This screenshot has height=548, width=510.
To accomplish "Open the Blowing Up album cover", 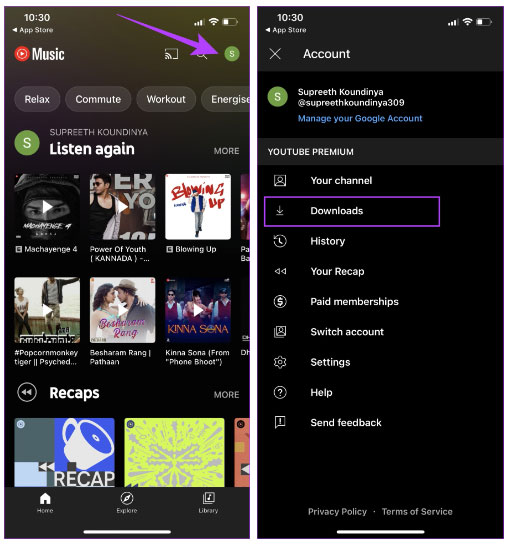I will click(198, 207).
